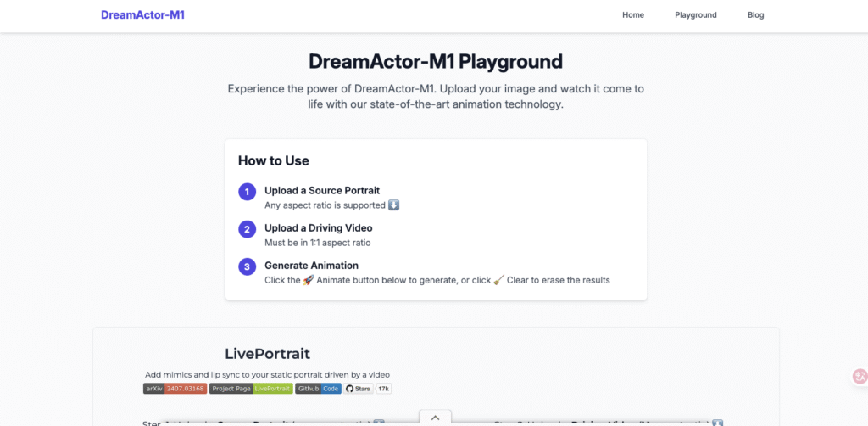The height and width of the screenshot is (426, 868).
Task: Click the down-arrow emoji after aspect ratio text
Action: [x=393, y=205]
